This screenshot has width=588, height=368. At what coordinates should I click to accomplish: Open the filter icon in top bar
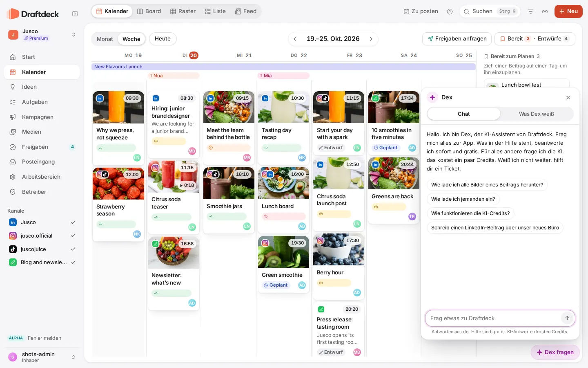(531, 11)
